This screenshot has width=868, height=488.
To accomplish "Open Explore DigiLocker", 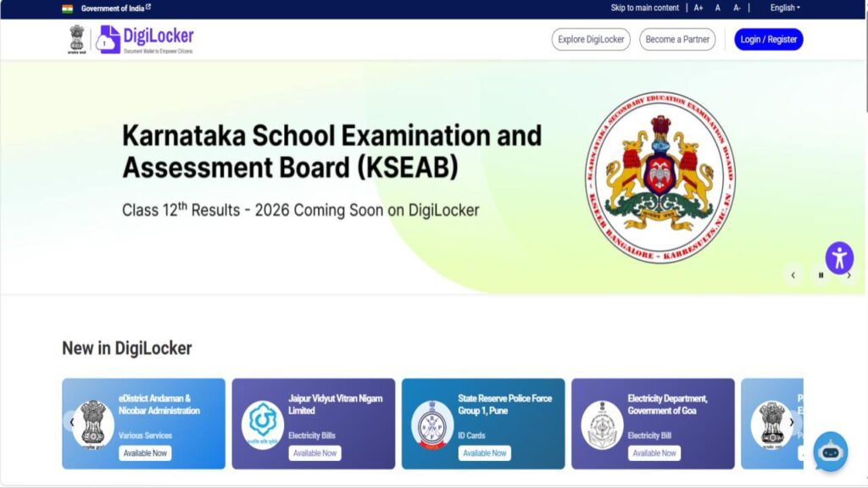I will coord(591,40).
